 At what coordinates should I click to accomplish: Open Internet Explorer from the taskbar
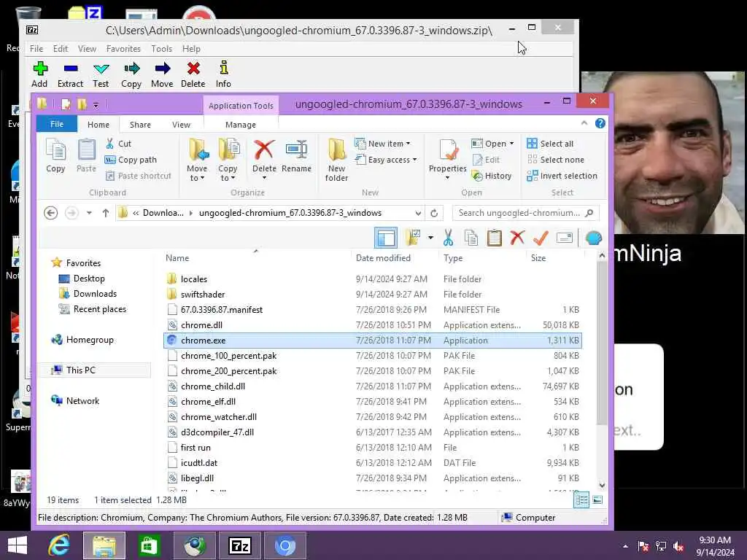60,545
